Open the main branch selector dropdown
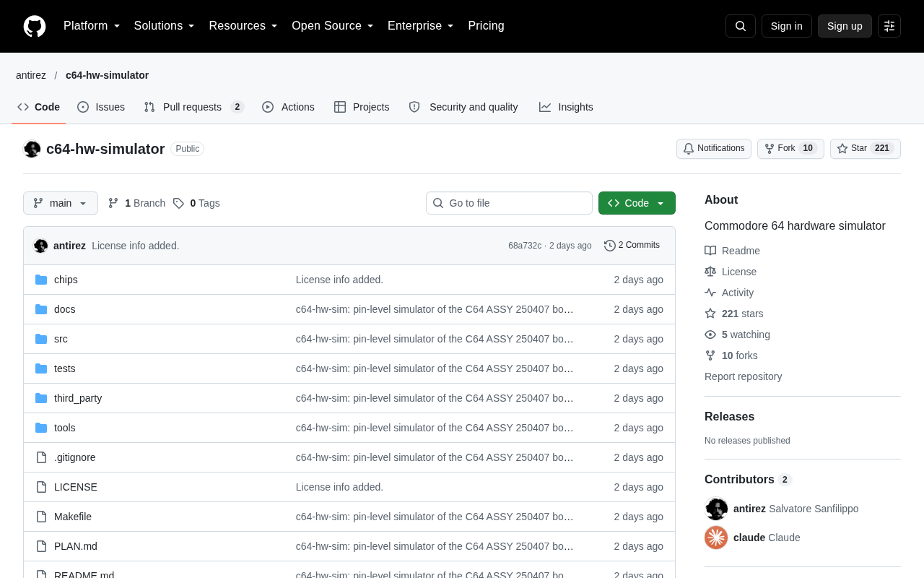924x578 pixels. 61,203
